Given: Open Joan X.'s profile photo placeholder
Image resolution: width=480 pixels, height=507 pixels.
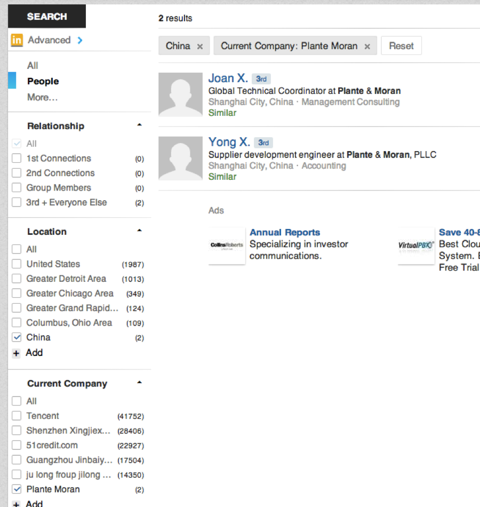Looking at the screenshot, I should click(180, 94).
